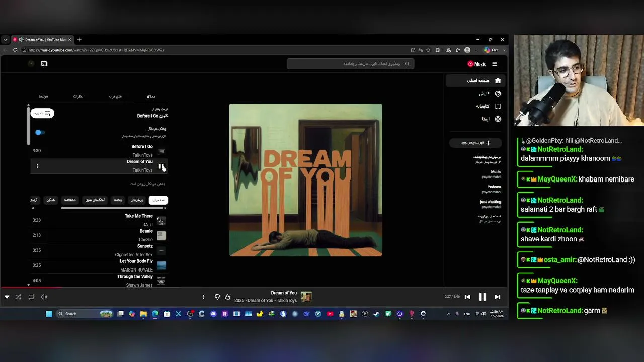The height and width of the screenshot is (362, 644).
Task: Switch to the Comments (نظرات) tab
Action: coord(78,96)
